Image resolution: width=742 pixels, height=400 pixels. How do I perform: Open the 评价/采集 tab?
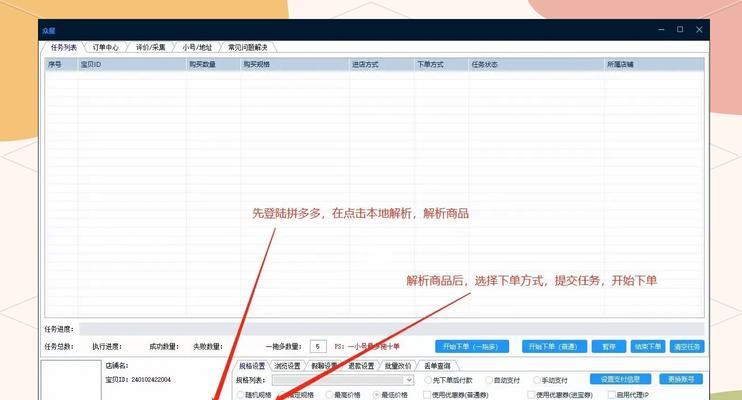coord(150,47)
